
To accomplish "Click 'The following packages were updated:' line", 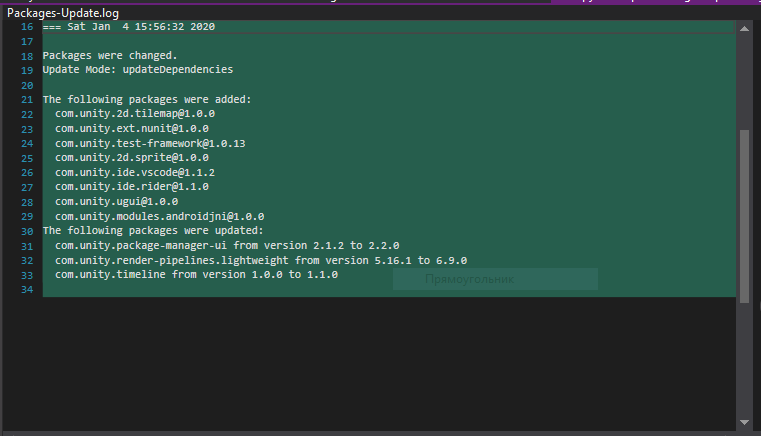I will (153, 231).
